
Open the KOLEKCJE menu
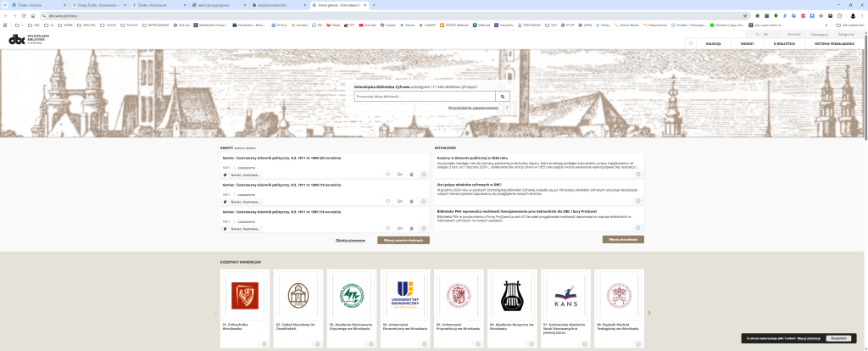(713, 43)
